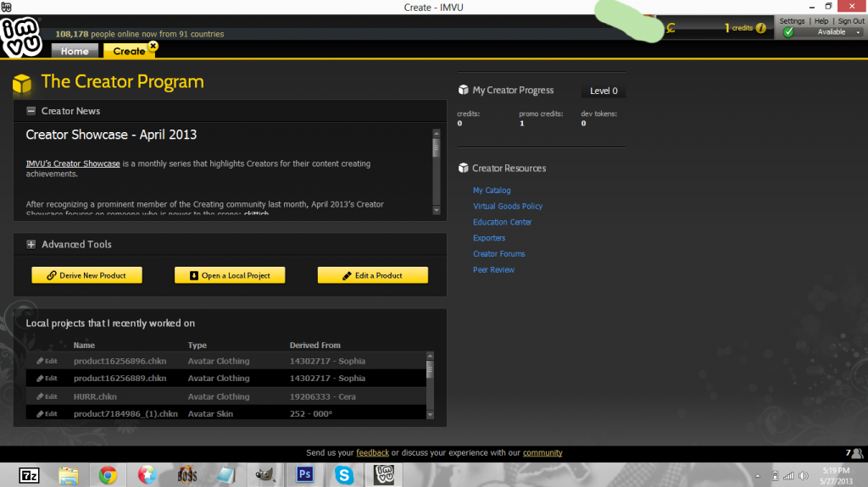Image resolution: width=868 pixels, height=487 pixels.
Task: Click Derive New Product button
Action: (87, 275)
